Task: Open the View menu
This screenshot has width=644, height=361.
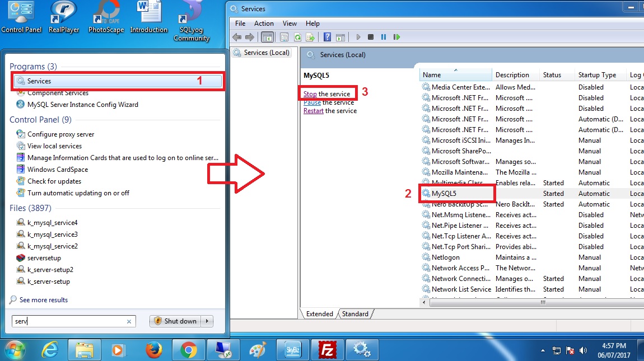Action: click(290, 24)
